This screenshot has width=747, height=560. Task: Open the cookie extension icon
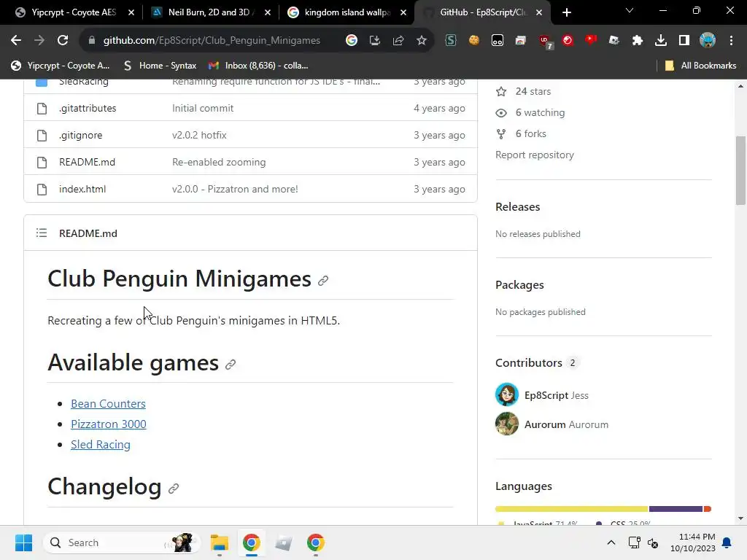(473, 41)
